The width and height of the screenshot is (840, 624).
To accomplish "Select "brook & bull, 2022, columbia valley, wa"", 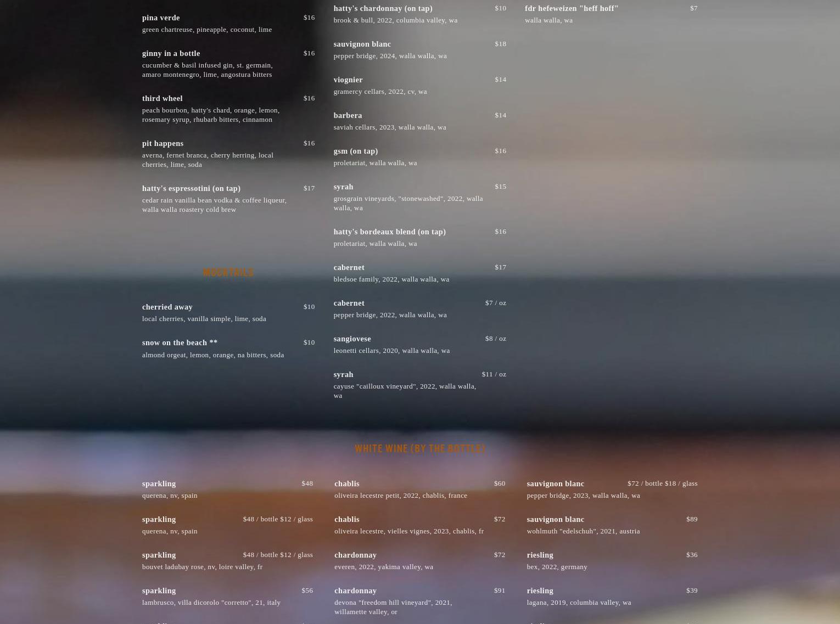I will click(x=395, y=20).
